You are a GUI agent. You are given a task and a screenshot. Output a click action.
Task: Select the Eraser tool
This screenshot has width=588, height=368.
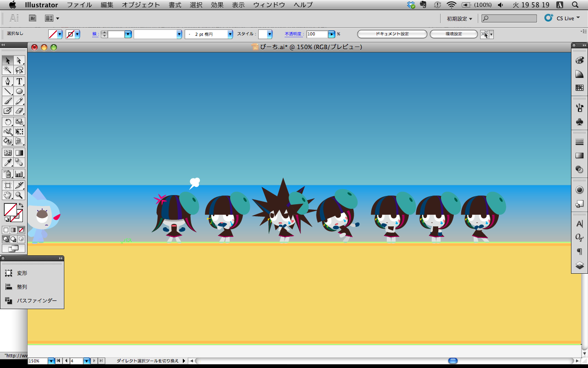(x=19, y=110)
